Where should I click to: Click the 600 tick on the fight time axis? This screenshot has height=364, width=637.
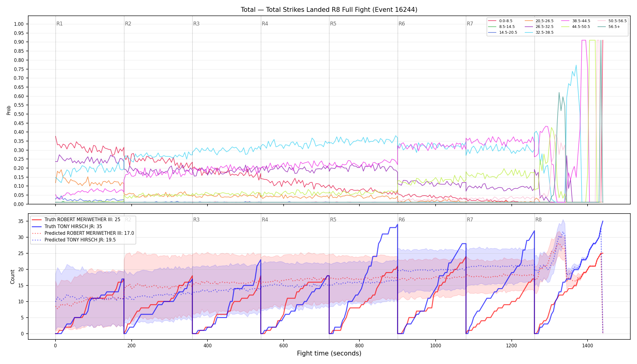click(x=283, y=345)
